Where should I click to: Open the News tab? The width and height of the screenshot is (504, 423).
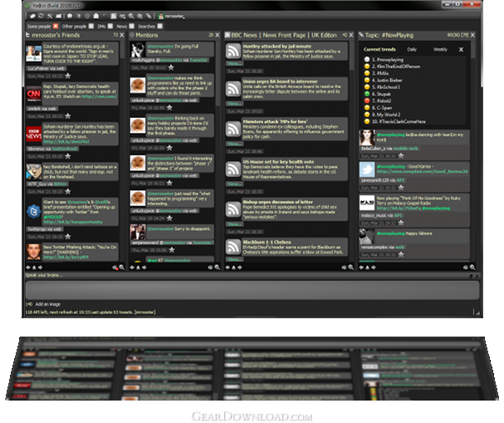tap(121, 27)
